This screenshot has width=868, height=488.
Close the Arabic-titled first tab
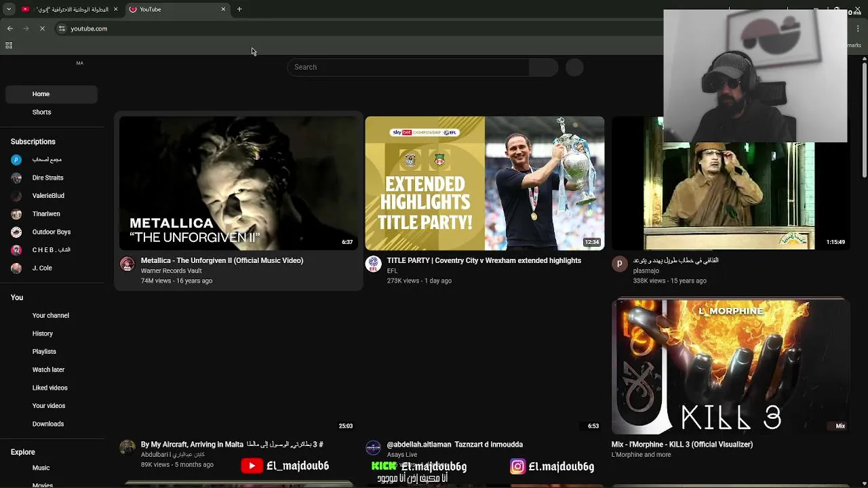coord(115,9)
